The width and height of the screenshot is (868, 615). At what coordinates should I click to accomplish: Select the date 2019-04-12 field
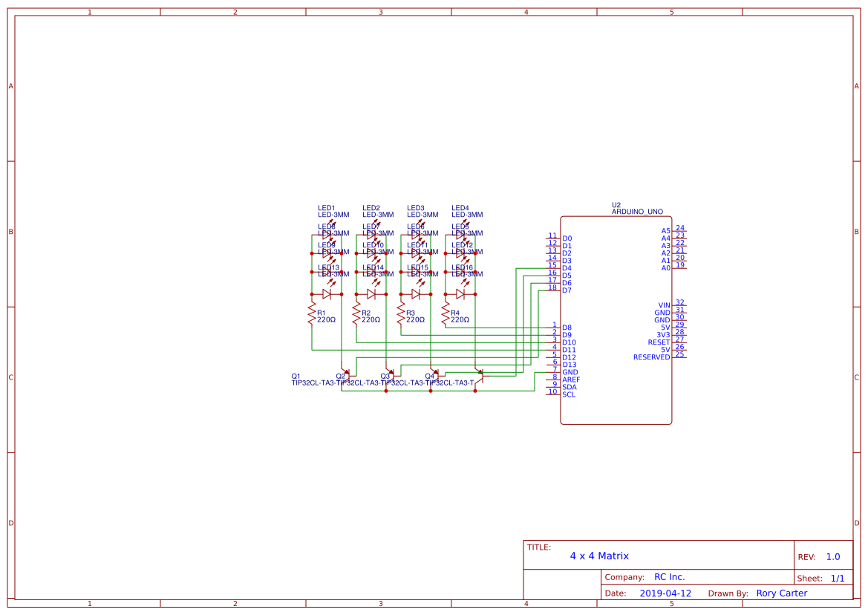(x=665, y=593)
